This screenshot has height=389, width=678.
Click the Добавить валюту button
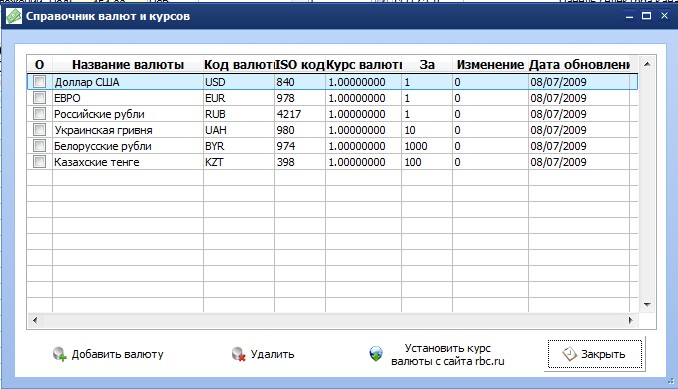click(108, 354)
